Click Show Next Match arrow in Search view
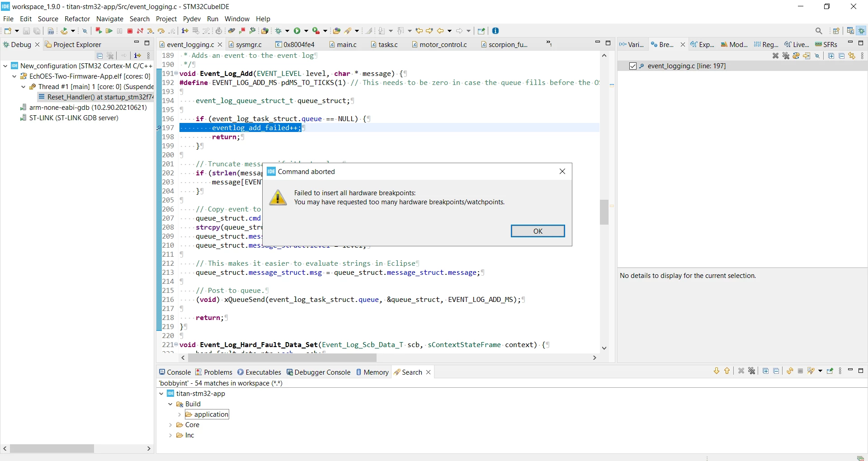868x461 pixels. pyautogui.click(x=717, y=371)
